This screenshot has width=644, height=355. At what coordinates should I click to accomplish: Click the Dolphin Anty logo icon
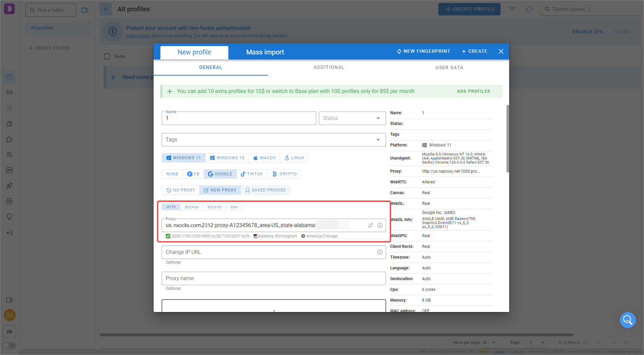pos(9,9)
